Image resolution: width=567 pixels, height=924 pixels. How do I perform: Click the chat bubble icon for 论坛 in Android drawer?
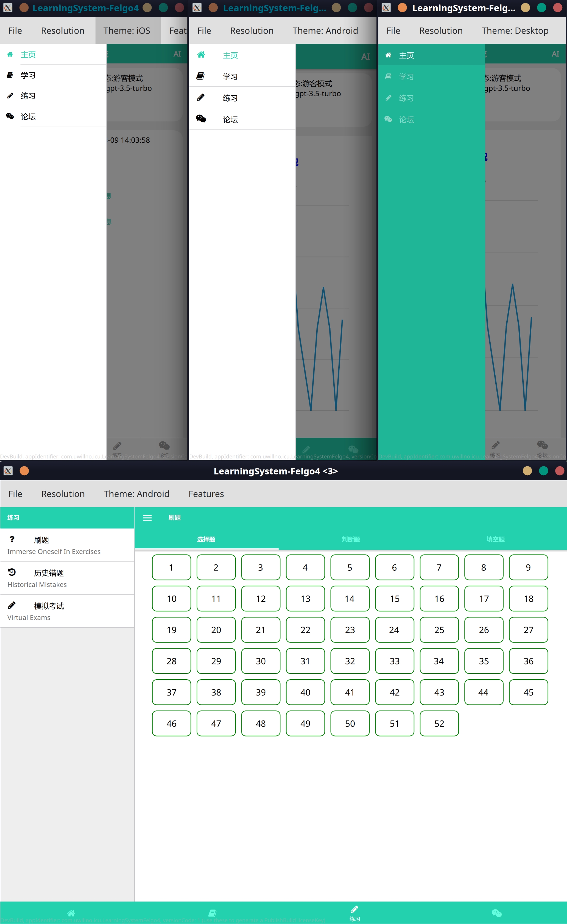point(201,119)
